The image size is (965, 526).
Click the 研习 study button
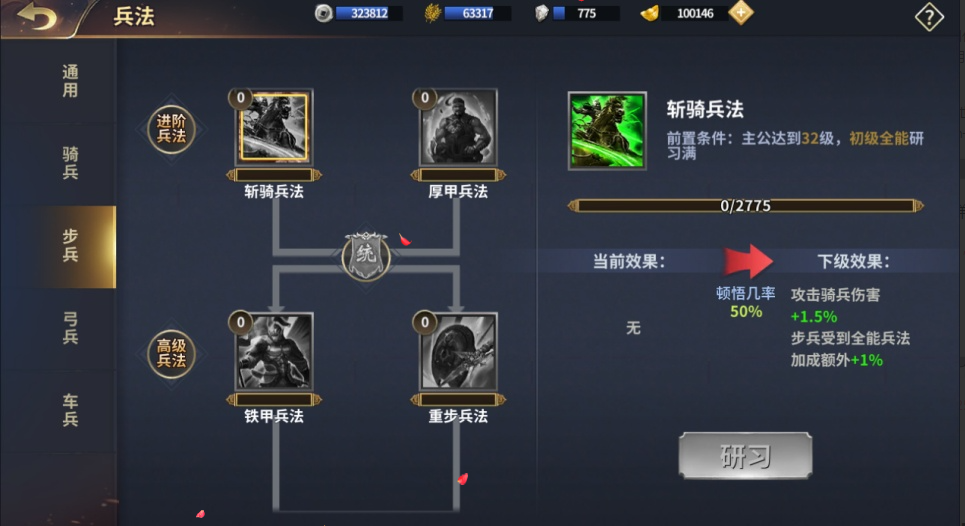click(745, 455)
